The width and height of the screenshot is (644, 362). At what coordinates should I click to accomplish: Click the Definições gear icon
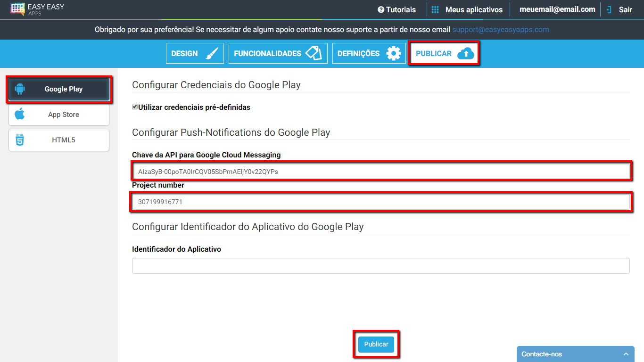[x=393, y=53]
